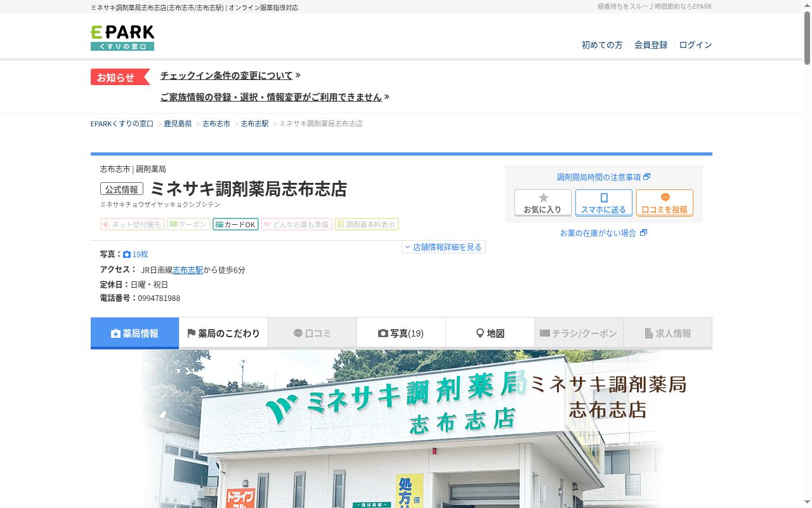Image resolution: width=812 pixels, height=508 pixels.
Task: Click the EPARK くすりの窓口 logo
Action: point(122,38)
